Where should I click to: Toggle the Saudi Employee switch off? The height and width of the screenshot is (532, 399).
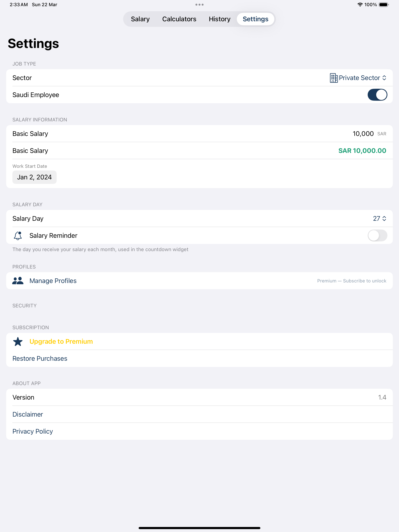[377, 95]
